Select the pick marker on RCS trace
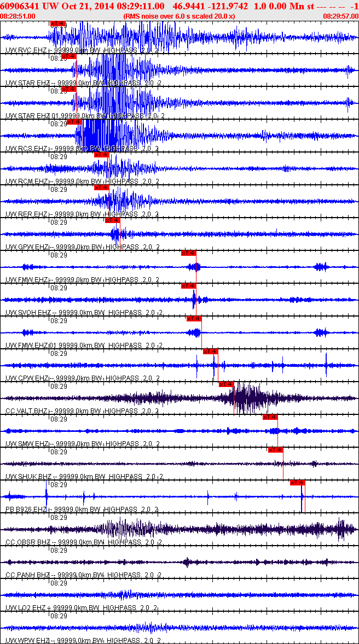This screenshot has height=644, width=359. (74, 122)
